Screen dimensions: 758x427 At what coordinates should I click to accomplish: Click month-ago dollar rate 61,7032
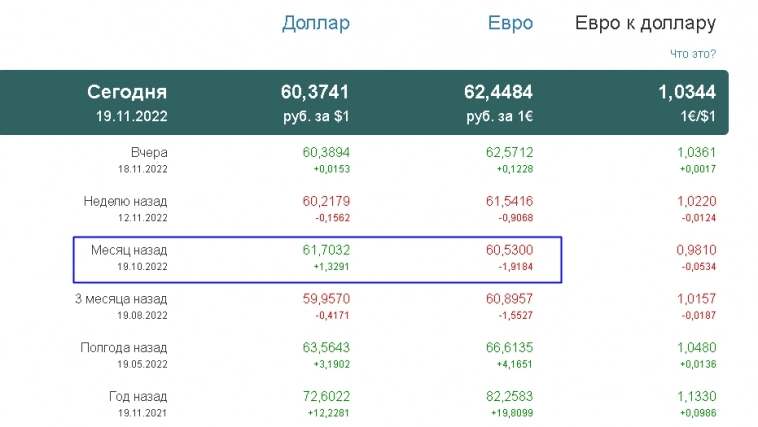[326, 250]
